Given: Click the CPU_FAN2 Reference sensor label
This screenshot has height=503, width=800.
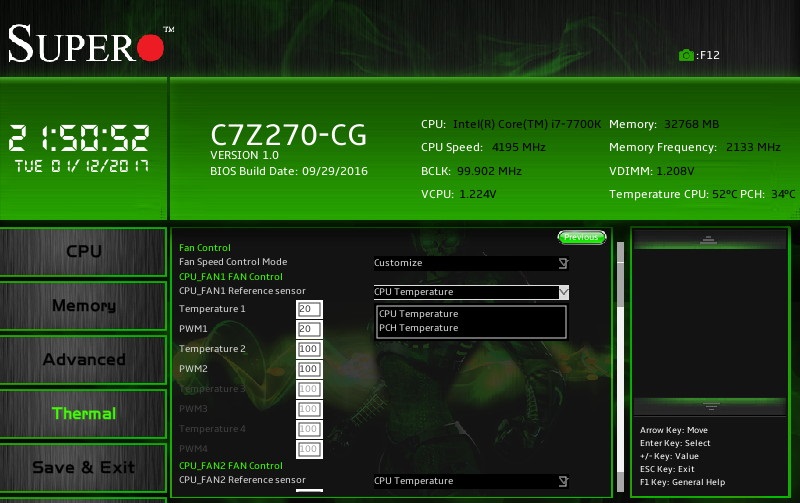Looking at the screenshot, I should pos(242,480).
